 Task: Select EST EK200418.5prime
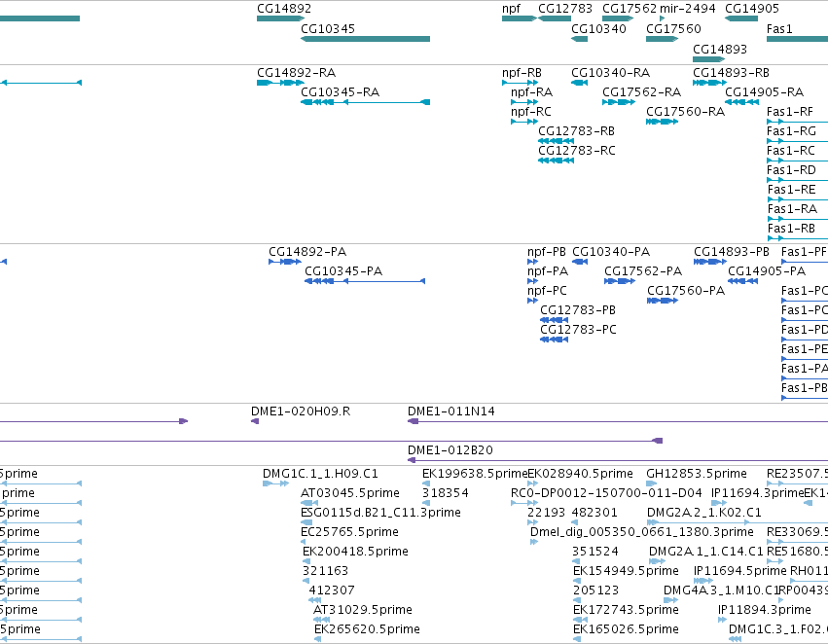[x=355, y=552]
